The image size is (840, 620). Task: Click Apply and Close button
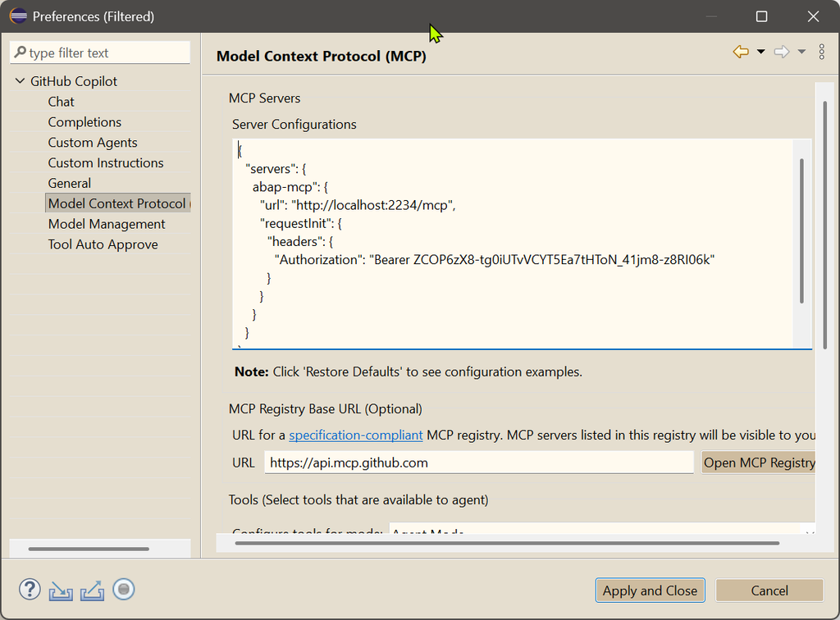(650, 590)
